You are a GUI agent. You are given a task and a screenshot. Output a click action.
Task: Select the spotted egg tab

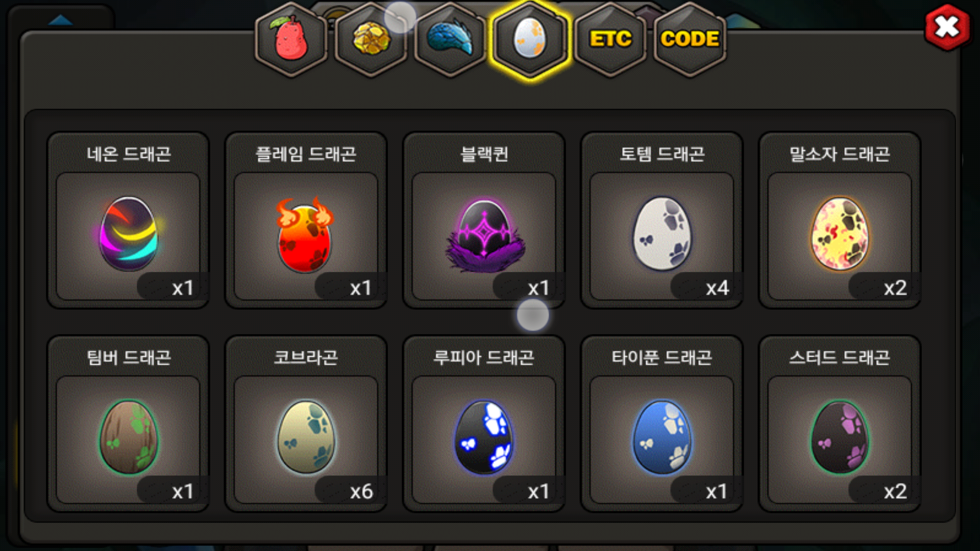pyautogui.click(x=530, y=40)
